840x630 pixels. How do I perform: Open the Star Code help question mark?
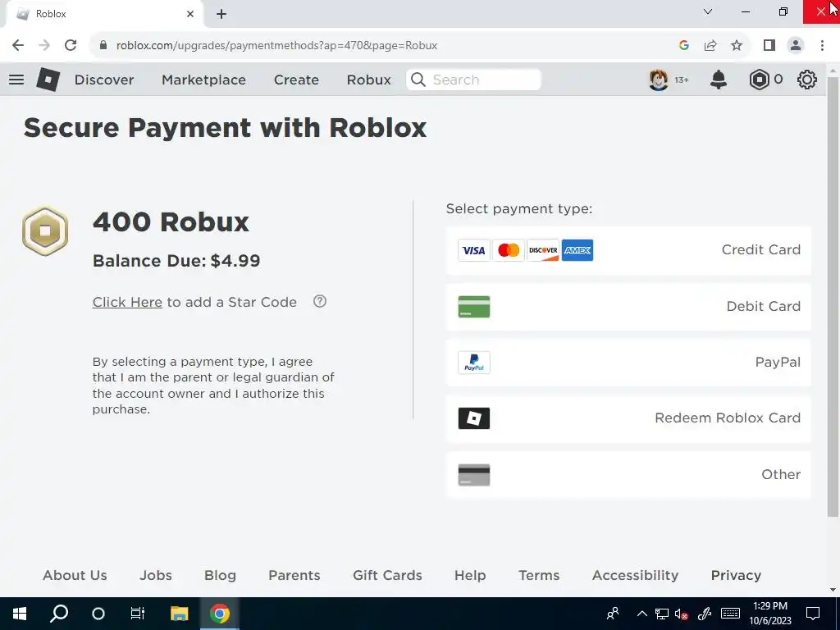coord(320,301)
